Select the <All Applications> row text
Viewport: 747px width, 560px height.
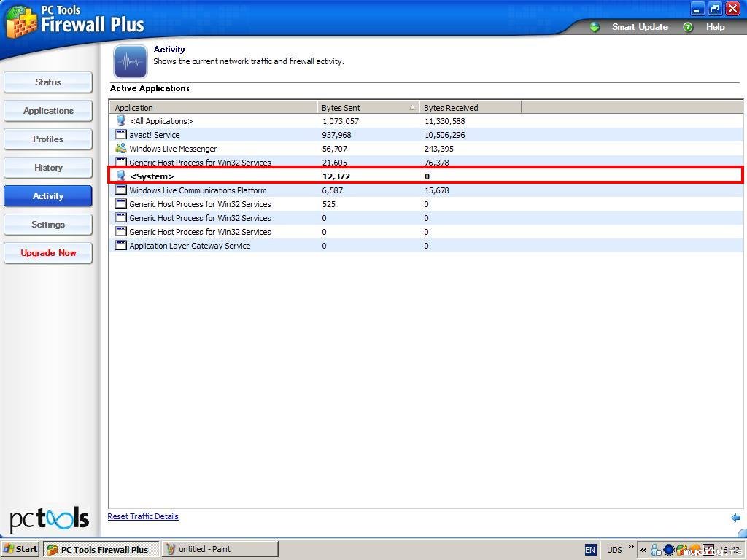161,121
